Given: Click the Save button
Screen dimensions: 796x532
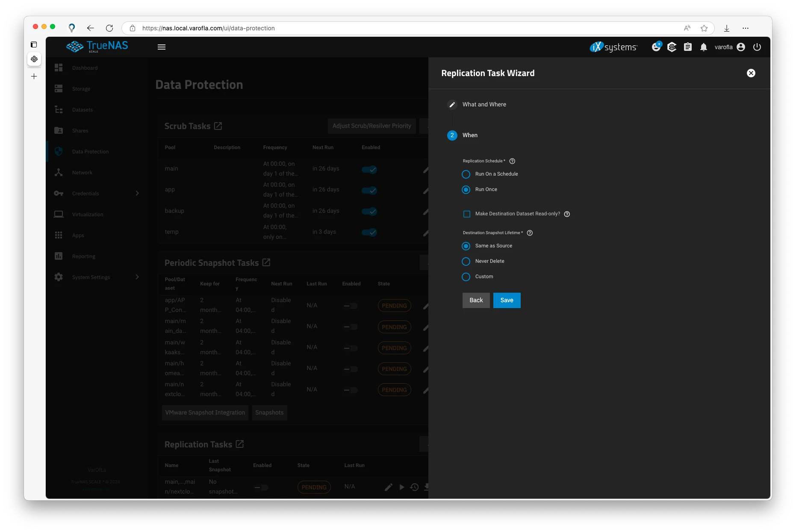Looking at the screenshot, I should pyautogui.click(x=507, y=300).
